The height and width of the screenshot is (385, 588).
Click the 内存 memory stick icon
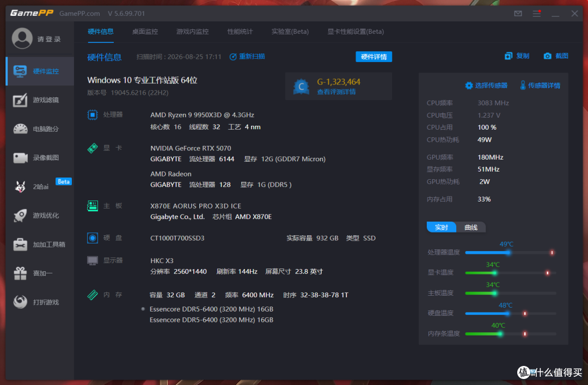[93, 295]
